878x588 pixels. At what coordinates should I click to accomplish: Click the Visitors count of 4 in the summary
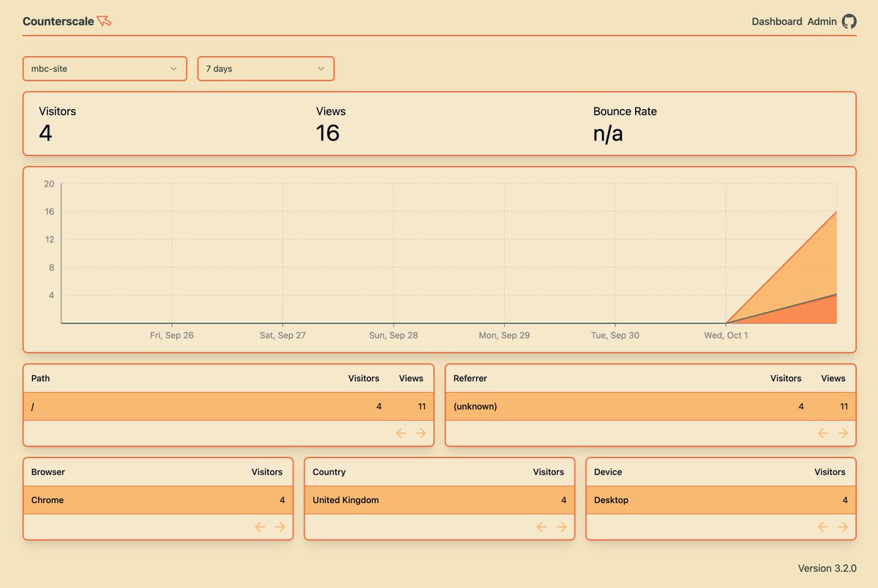pos(45,133)
